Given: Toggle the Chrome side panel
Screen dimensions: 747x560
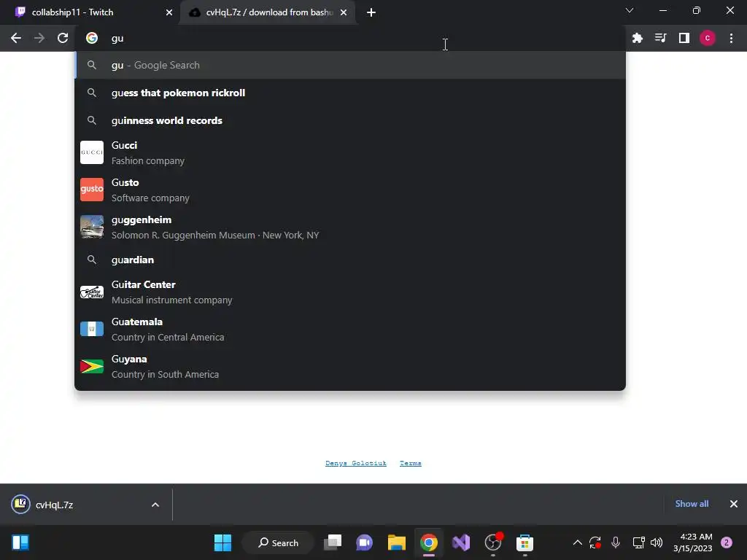Looking at the screenshot, I should (x=684, y=38).
